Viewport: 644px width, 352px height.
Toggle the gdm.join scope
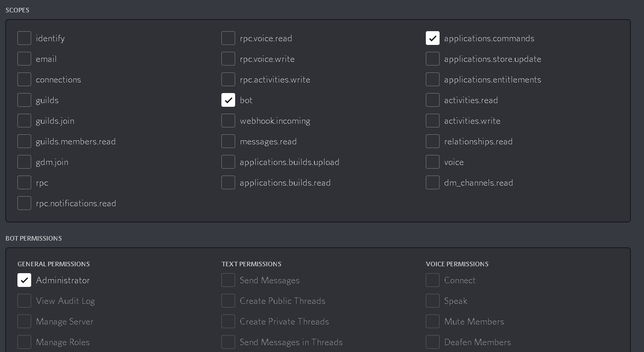[x=24, y=162]
